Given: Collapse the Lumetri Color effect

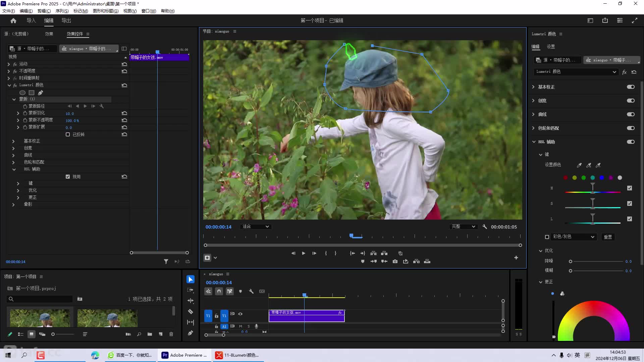Looking at the screenshot, I should (9, 85).
